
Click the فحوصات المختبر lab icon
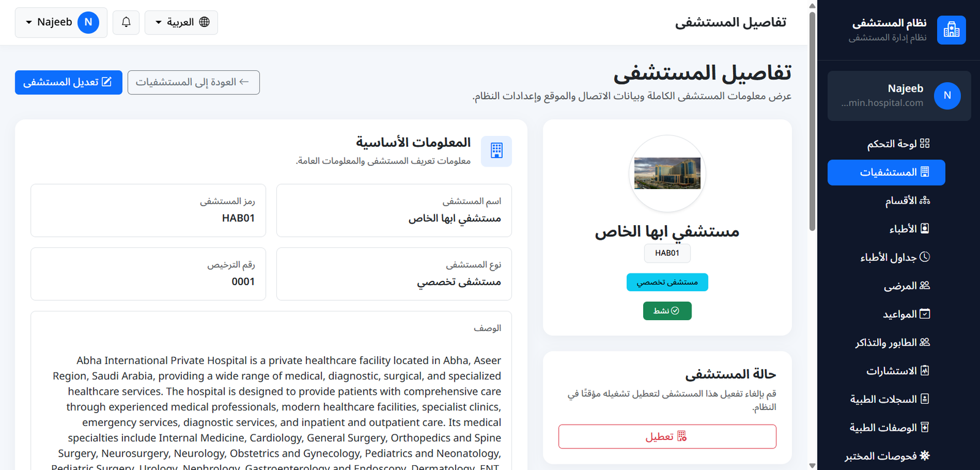coord(925,455)
